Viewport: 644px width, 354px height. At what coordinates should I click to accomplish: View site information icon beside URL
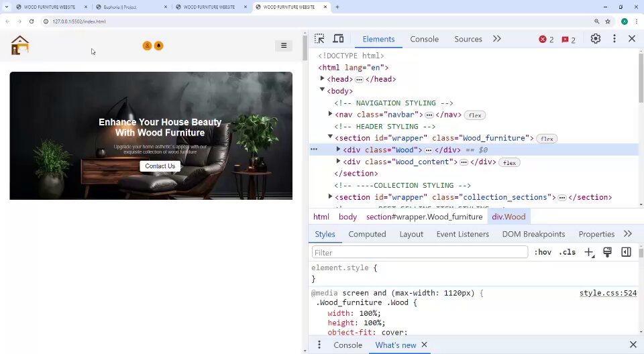click(x=46, y=21)
